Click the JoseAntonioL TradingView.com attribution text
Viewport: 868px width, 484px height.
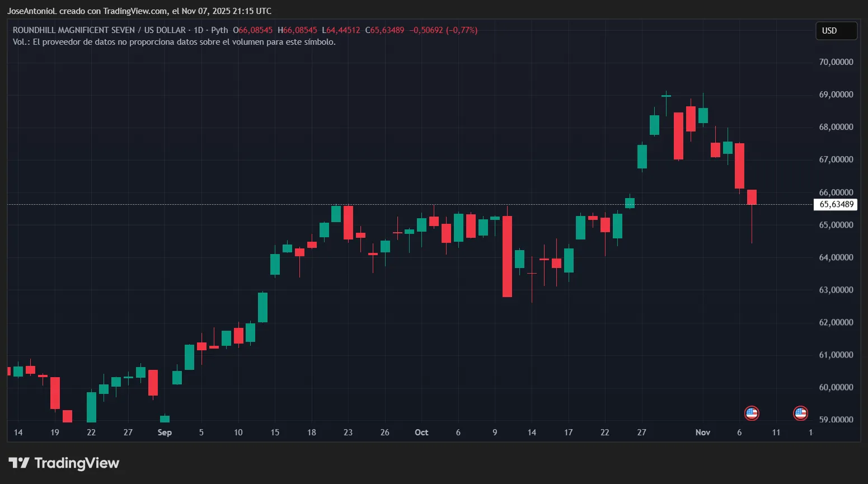139,11
